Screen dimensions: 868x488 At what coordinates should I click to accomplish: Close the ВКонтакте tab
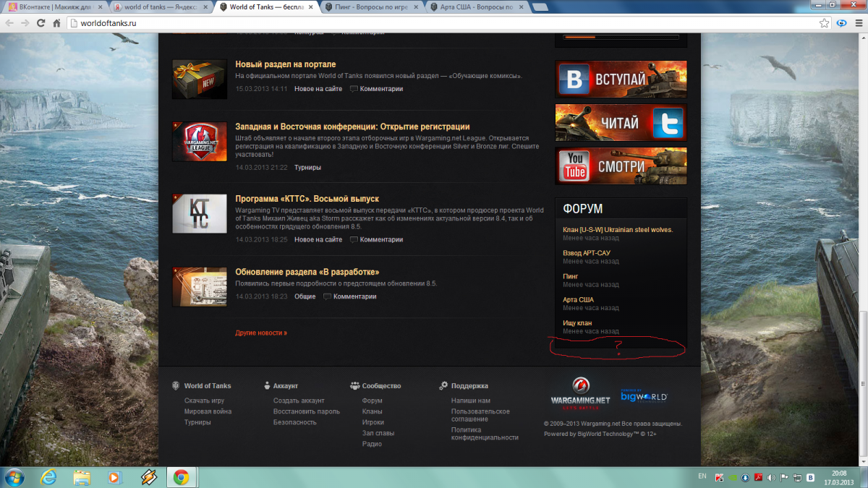click(101, 7)
